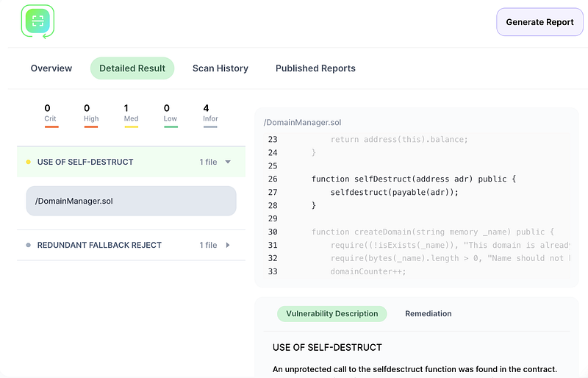Switch to the Scan History tab

click(x=220, y=68)
